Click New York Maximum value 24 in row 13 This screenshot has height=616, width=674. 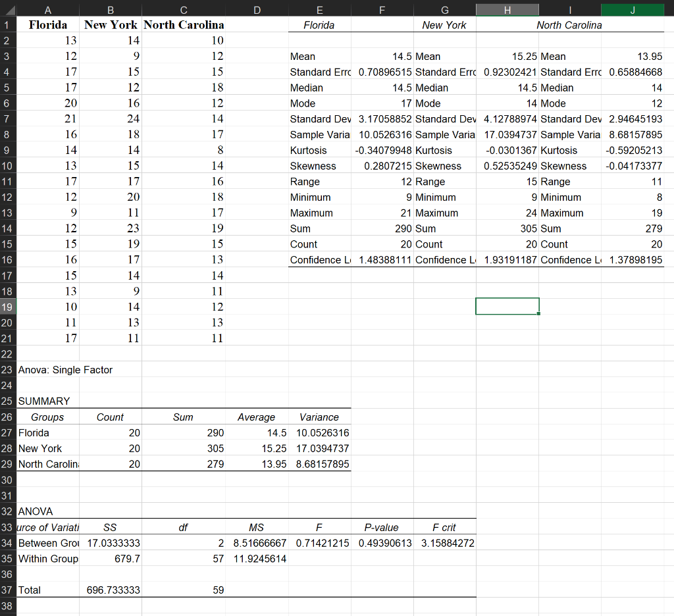pyautogui.click(x=531, y=213)
